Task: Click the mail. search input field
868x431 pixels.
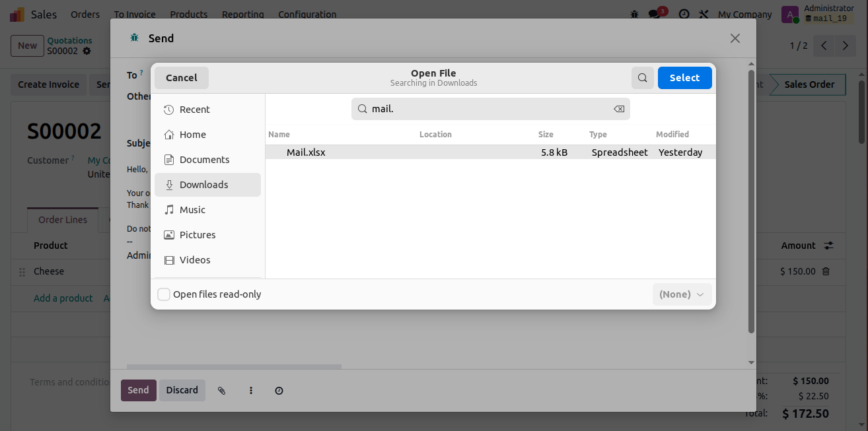Action: click(491, 109)
